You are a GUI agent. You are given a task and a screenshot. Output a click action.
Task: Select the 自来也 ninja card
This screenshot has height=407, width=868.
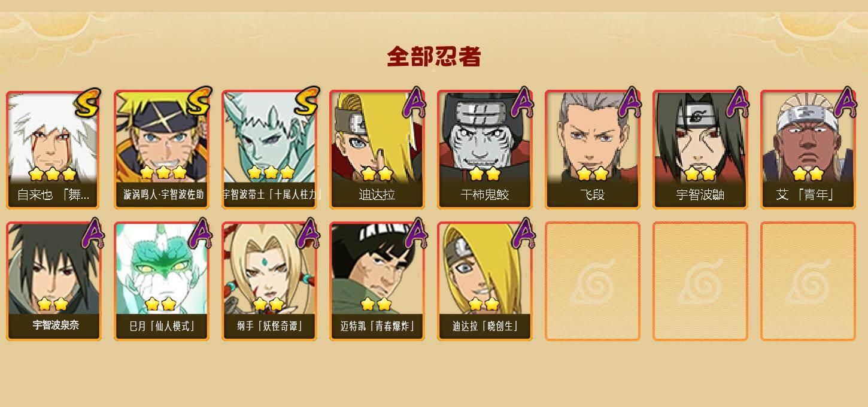(x=54, y=150)
